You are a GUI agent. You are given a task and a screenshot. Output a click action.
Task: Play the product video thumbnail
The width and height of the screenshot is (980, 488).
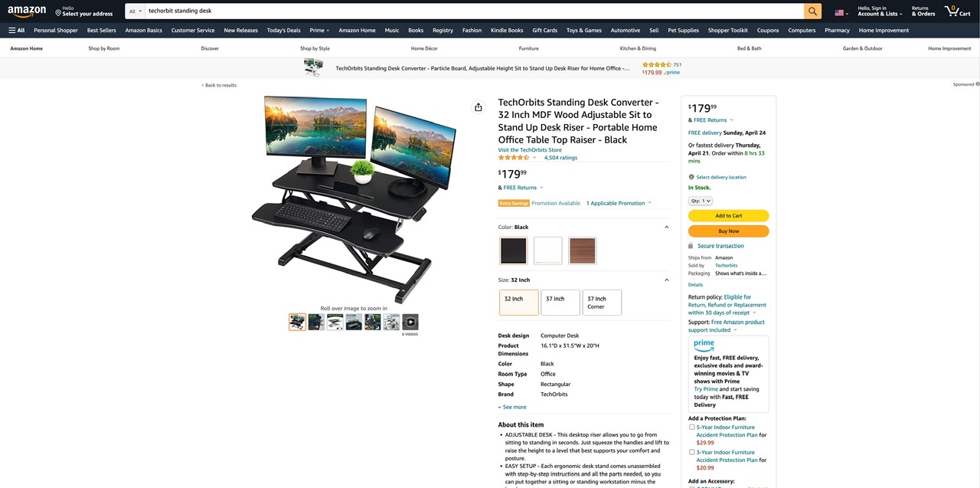410,322
